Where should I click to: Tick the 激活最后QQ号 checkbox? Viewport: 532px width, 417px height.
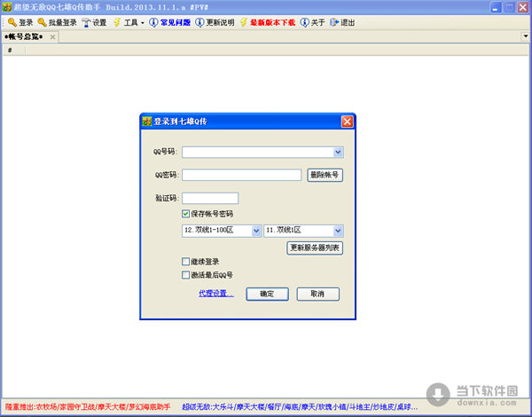(185, 275)
